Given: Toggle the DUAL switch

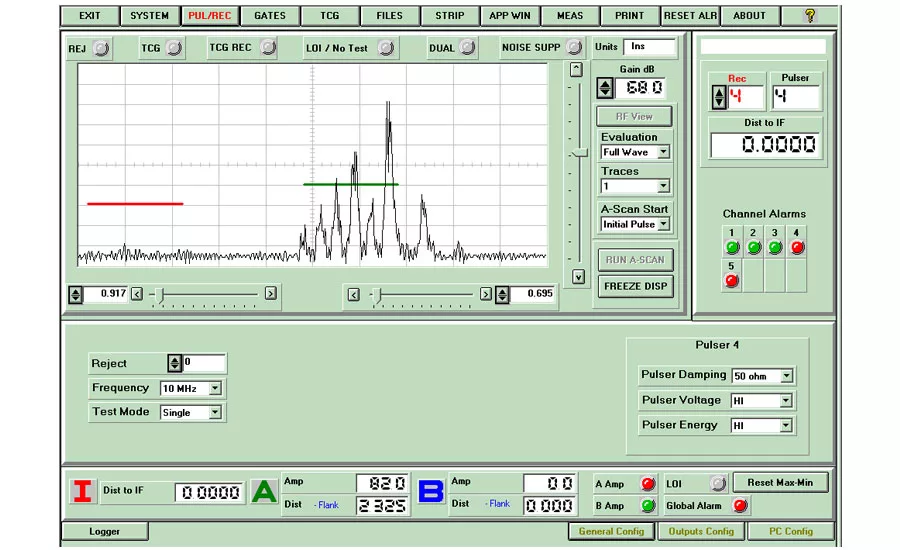Looking at the screenshot, I should [x=468, y=47].
